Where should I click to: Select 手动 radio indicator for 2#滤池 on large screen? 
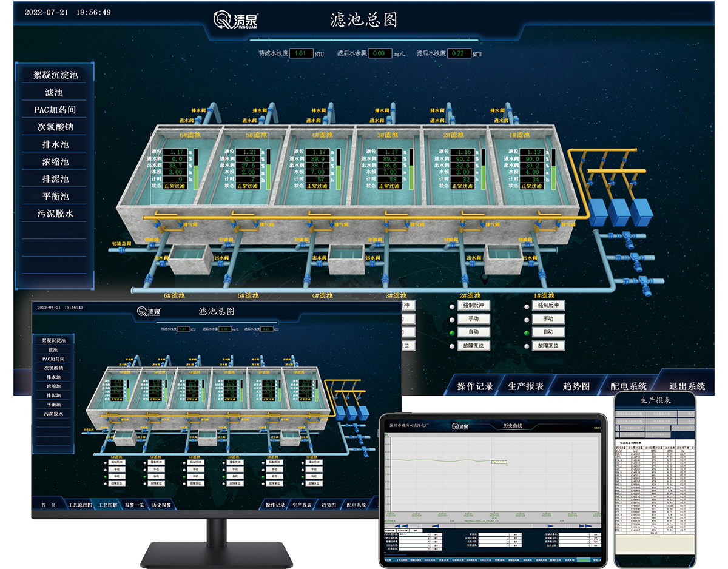[x=452, y=320]
